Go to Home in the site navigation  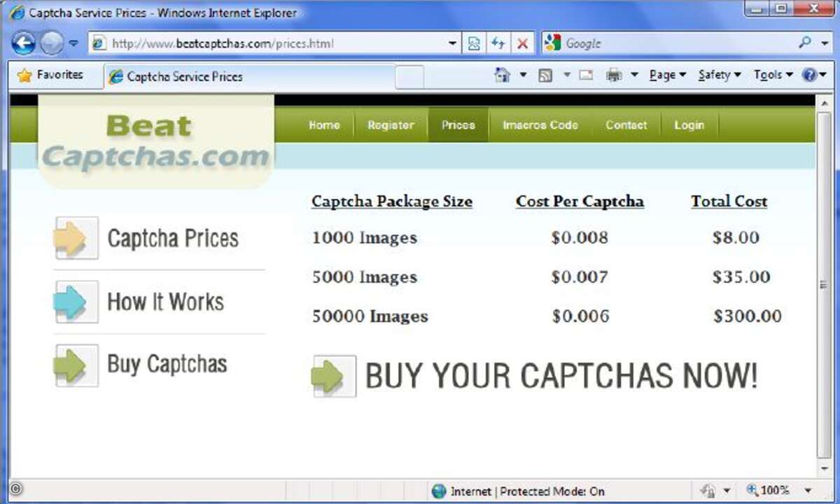[324, 125]
